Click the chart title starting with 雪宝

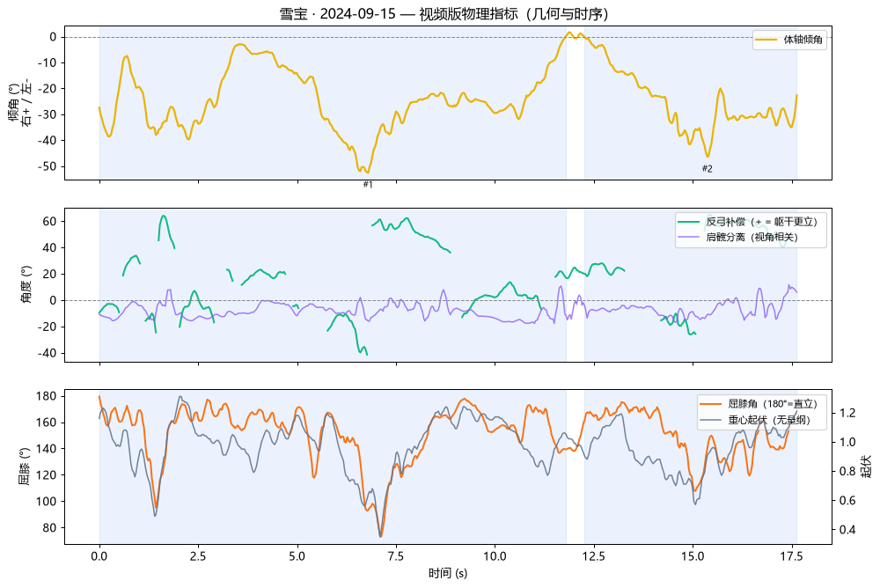point(444,13)
